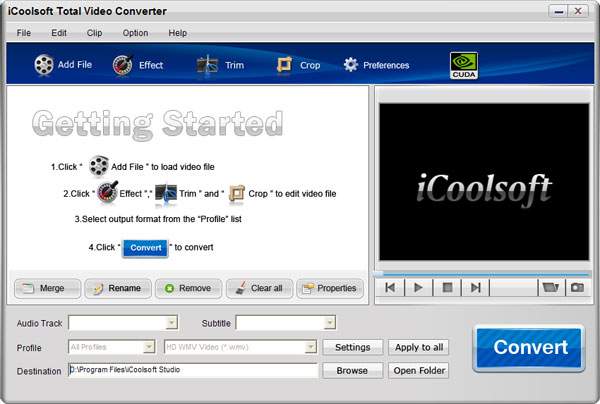The height and width of the screenshot is (404, 600).
Task: Click the NVIDIA CUDA badge
Action: coord(464,65)
